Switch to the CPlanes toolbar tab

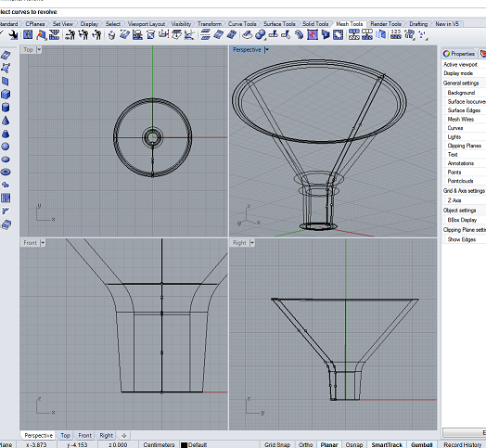point(34,24)
